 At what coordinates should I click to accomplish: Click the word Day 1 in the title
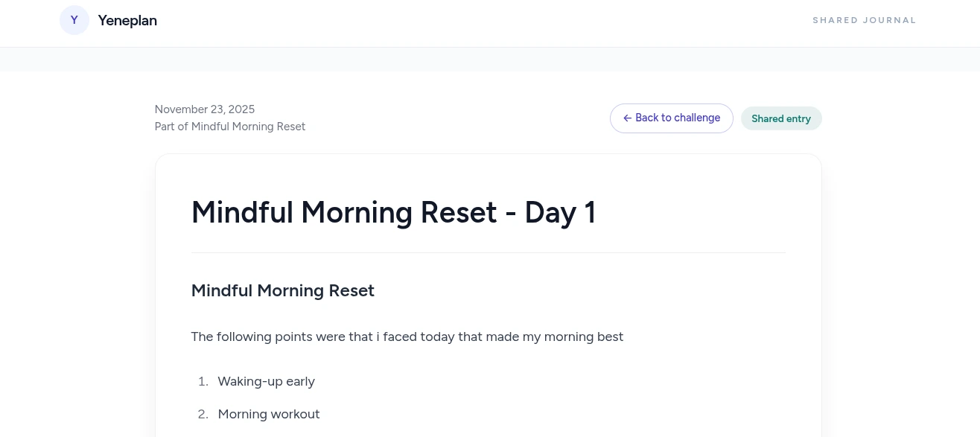point(560,212)
